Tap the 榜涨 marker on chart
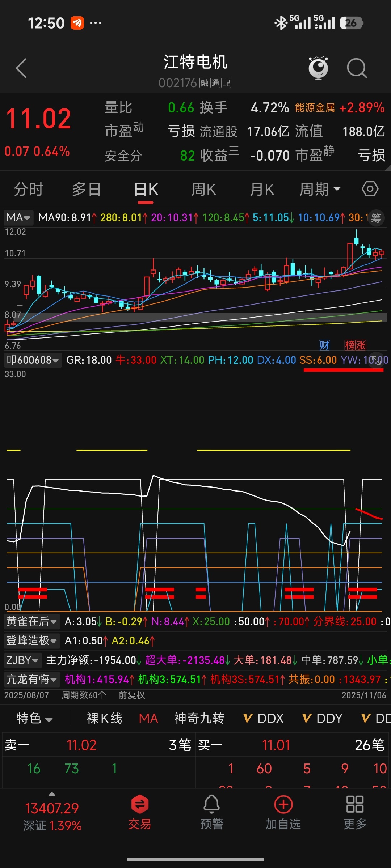Image resolution: width=391 pixels, height=868 pixels. coord(355,345)
